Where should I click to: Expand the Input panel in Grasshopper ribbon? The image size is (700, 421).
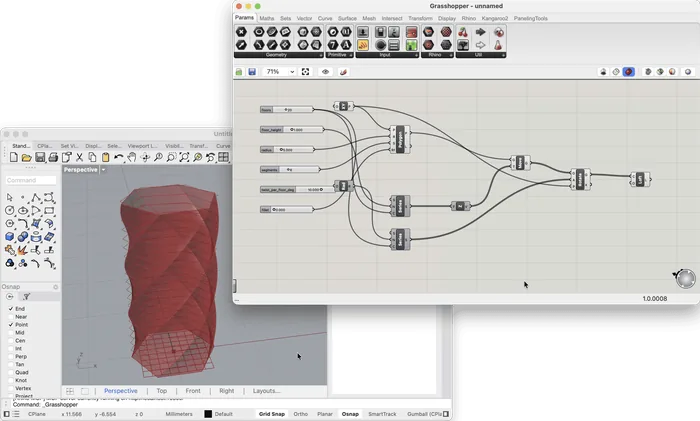click(416, 55)
